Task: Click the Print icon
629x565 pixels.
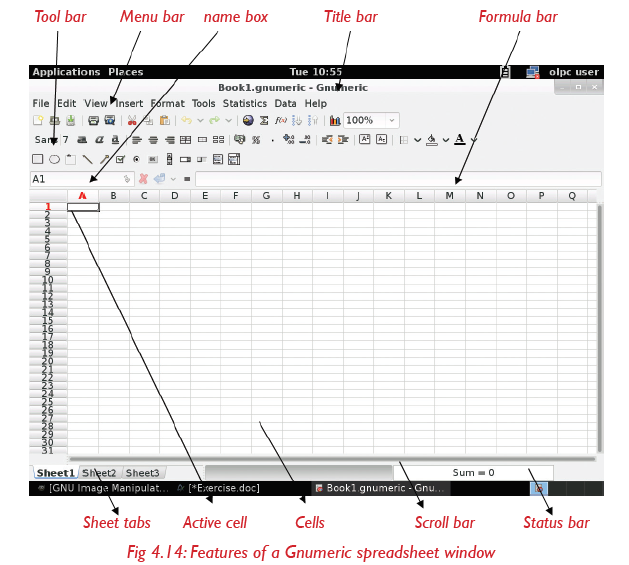Action: coord(93,120)
